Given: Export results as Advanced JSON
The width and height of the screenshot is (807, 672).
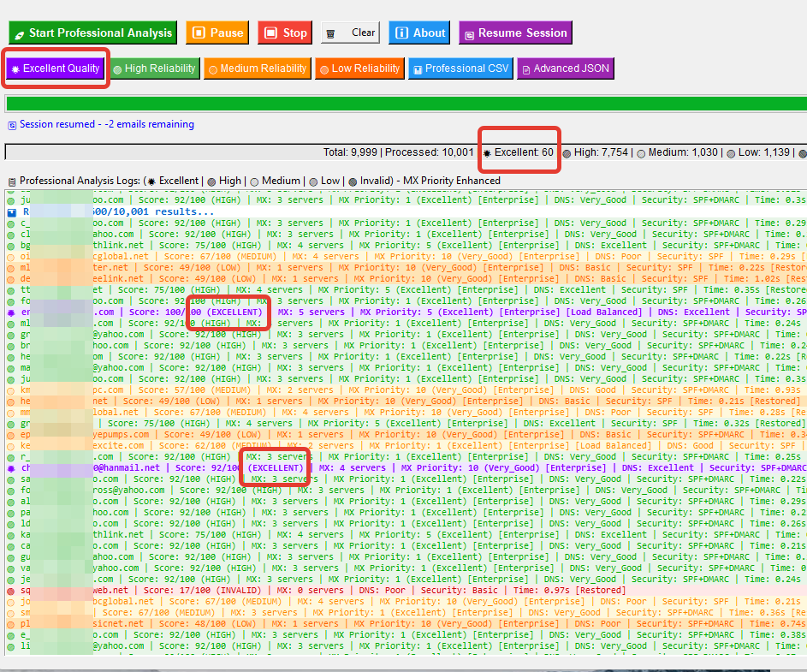Looking at the screenshot, I should 565,68.
